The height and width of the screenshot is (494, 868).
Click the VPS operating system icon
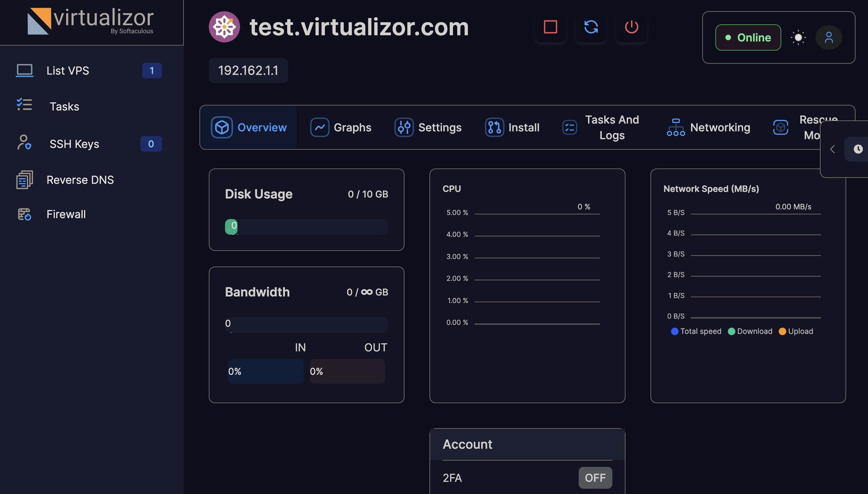(224, 27)
